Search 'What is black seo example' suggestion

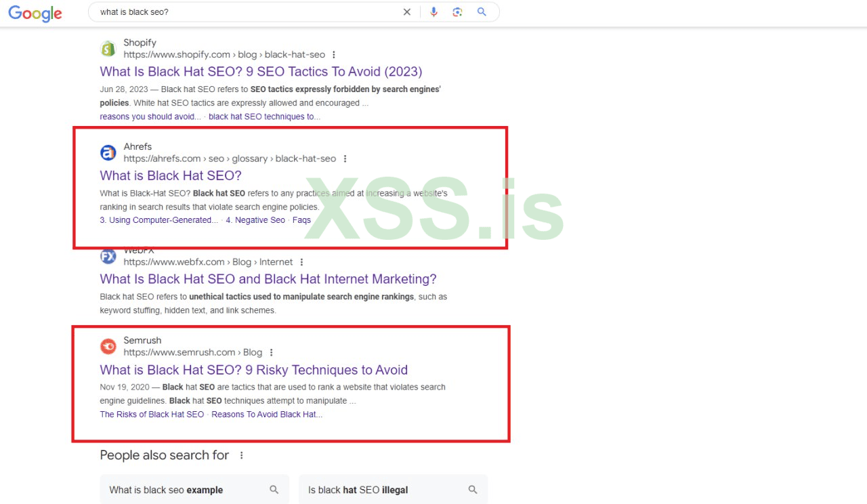pos(194,490)
